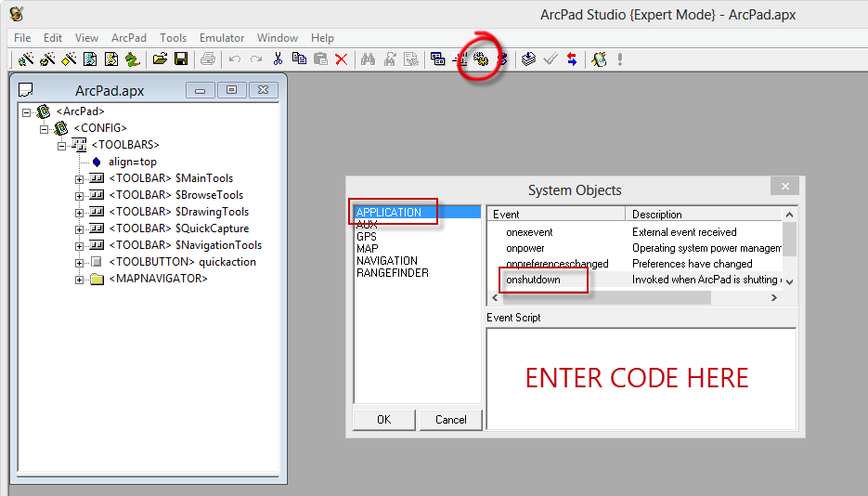Select the onpower event row
Image resolution: width=868 pixels, height=496 pixels.
tap(634, 248)
